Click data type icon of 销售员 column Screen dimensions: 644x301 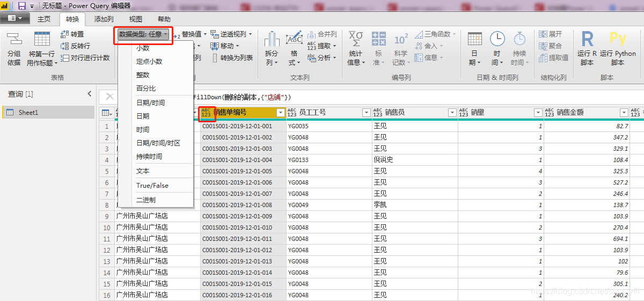(x=378, y=112)
